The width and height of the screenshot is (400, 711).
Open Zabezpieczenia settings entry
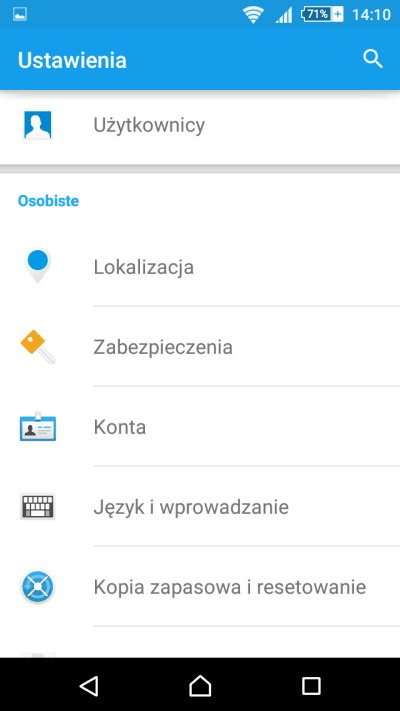200,346
